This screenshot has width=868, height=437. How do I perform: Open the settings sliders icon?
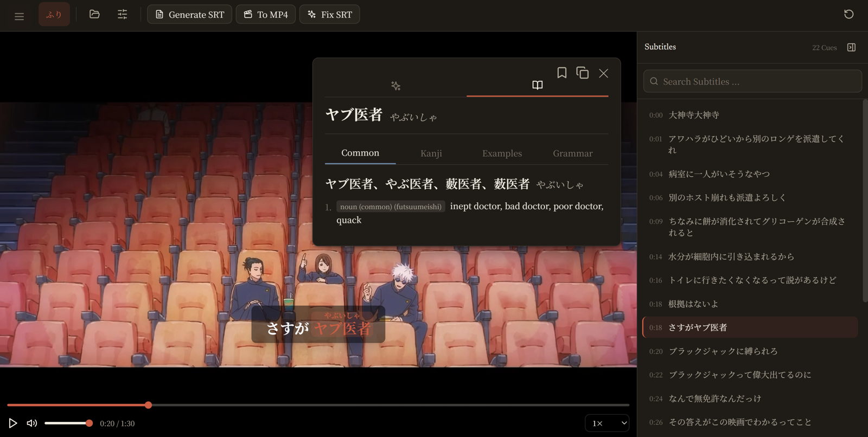click(123, 15)
